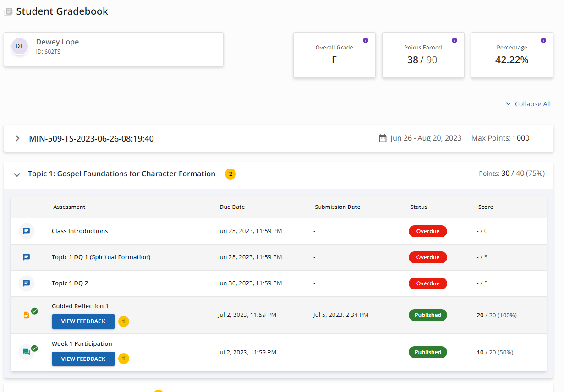Click the Topic 1 DQ 2 discussion icon

click(27, 283)
